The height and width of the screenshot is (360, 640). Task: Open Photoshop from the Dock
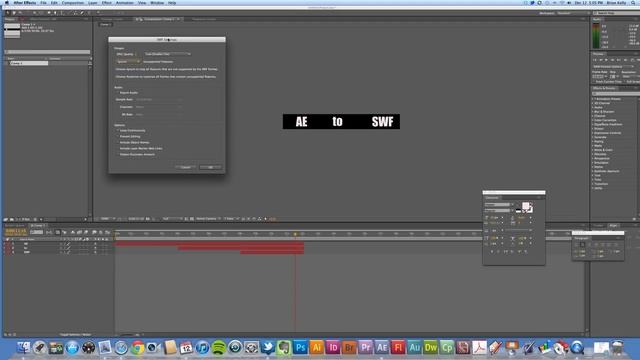click(300, 347)
